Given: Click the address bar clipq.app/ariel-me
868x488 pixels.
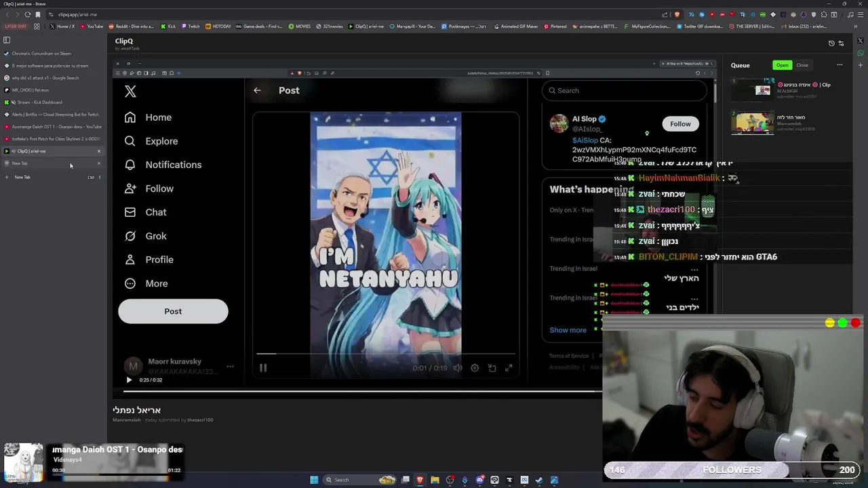Looking at the screenshot, I should pyautogui.click(x=353, y=14).
